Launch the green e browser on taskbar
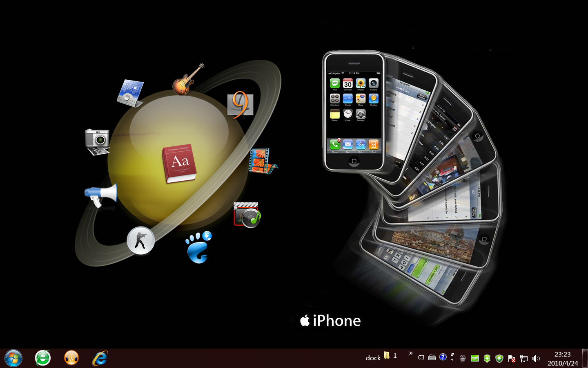The width and height of the screenshot is (588, 368). coord(42,358)
